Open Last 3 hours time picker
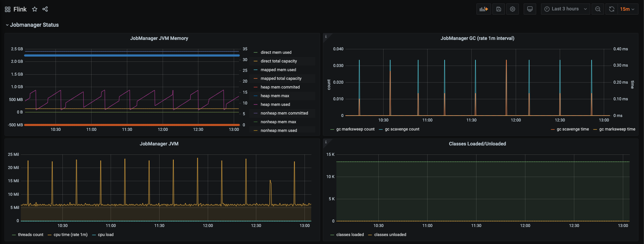Image resolution: width=644 pixels, height=244 pixels. point(565,9)
